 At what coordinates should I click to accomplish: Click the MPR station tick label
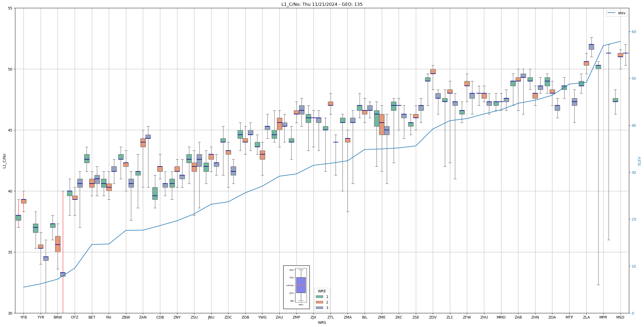point(603,317)
